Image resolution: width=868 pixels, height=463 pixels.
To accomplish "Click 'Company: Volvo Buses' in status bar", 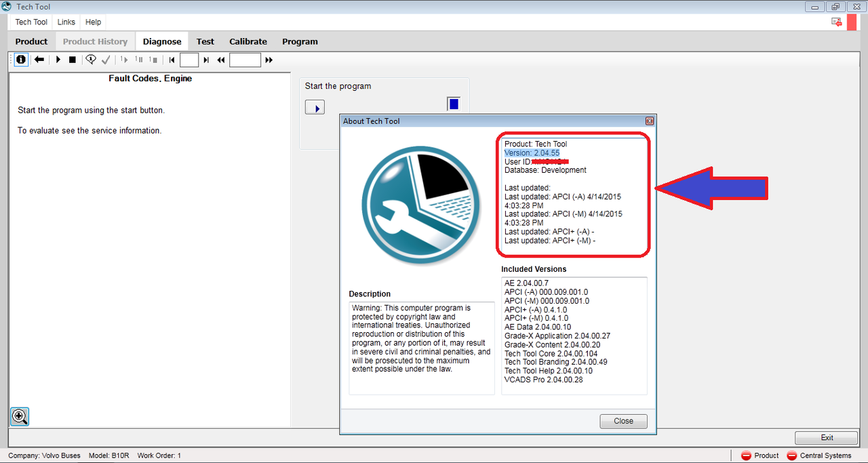I will [45, 456].
